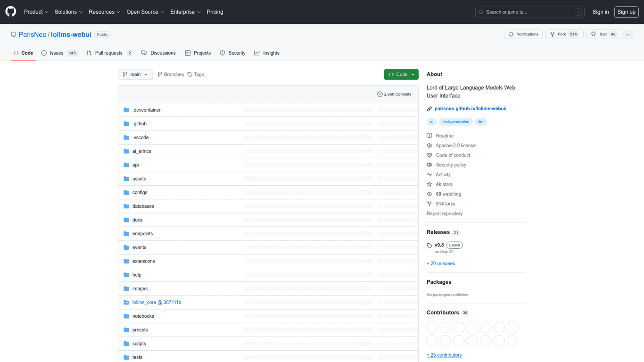644x362 pixels.
Task: Open star lists dropdown arrow
Action: point(627,34)
